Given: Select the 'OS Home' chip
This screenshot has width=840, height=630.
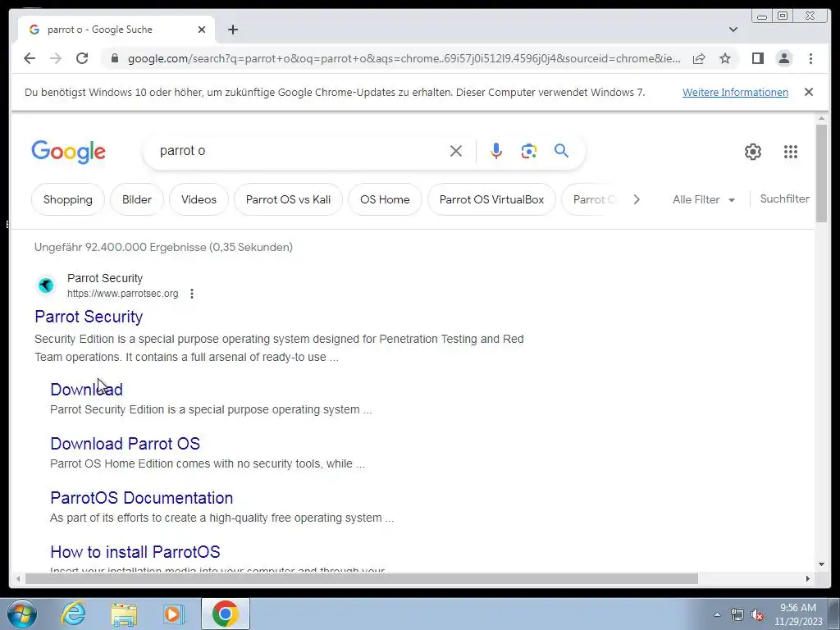Looking at the screenshot, I should click(x=385, y=199).
